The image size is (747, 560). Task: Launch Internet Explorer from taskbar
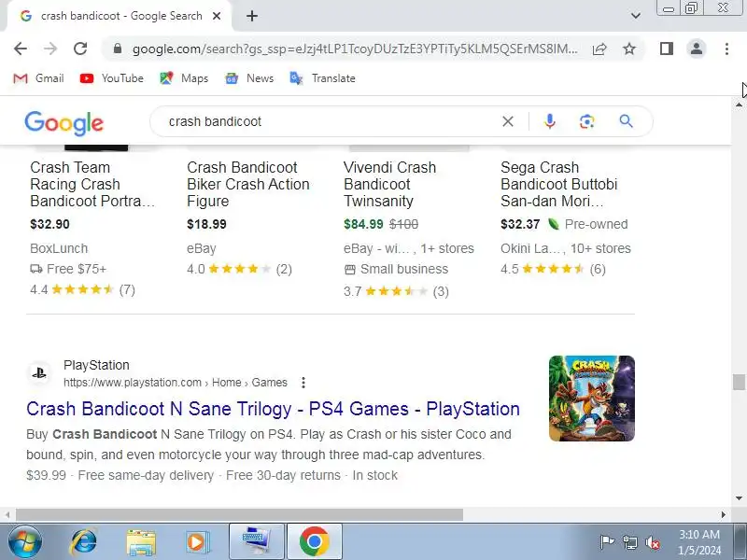click(84, 542)
